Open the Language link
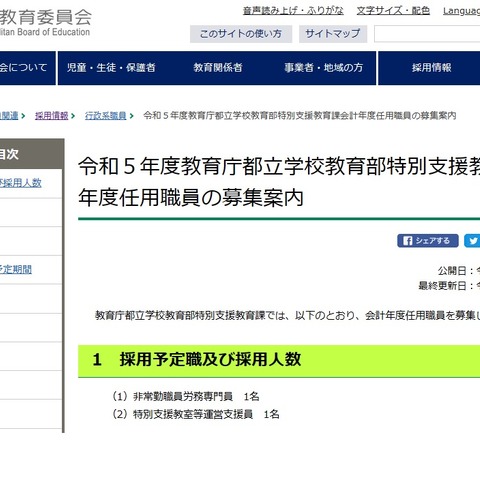This screenshot has width=480, height=480. [x=461, y=11]
